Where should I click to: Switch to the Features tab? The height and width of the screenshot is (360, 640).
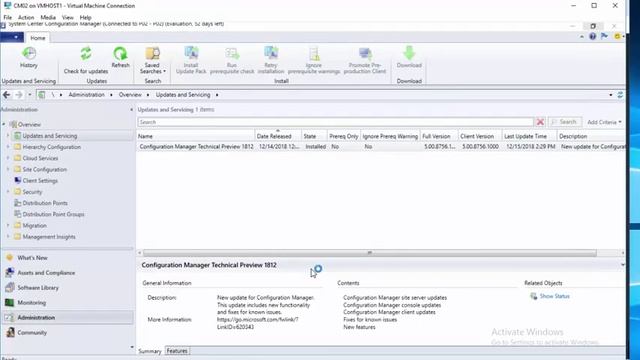177,351
